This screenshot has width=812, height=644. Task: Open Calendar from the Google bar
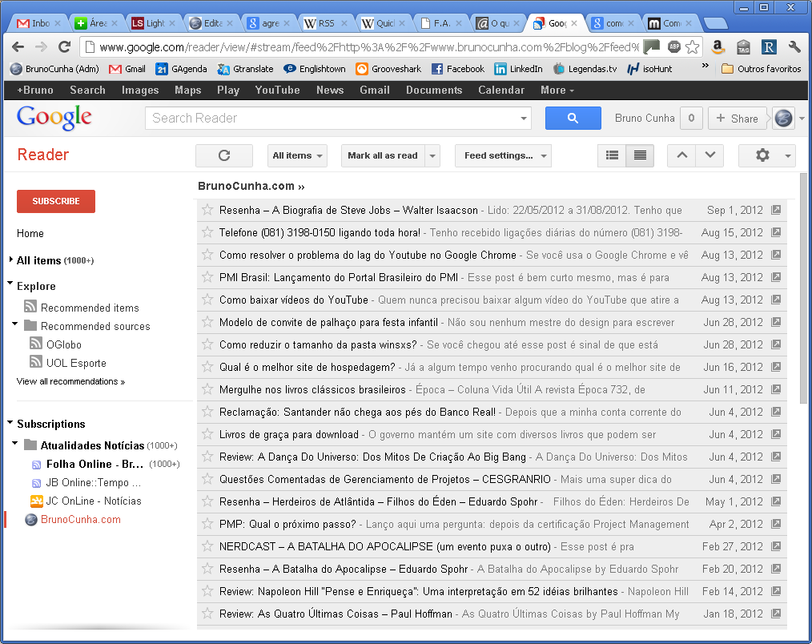coord(501,91)
